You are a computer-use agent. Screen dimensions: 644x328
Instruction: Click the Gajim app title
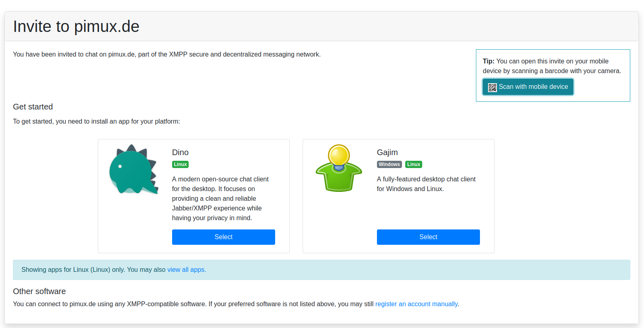pos(387,152)
